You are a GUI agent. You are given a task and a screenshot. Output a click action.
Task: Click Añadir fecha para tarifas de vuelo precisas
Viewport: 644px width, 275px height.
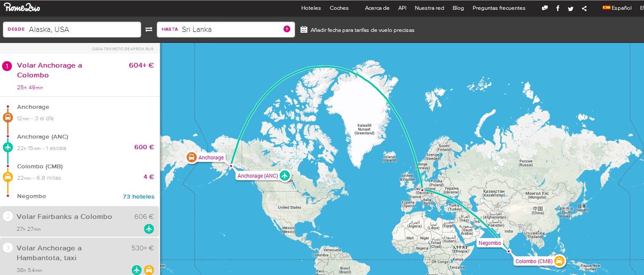(362, 30)
